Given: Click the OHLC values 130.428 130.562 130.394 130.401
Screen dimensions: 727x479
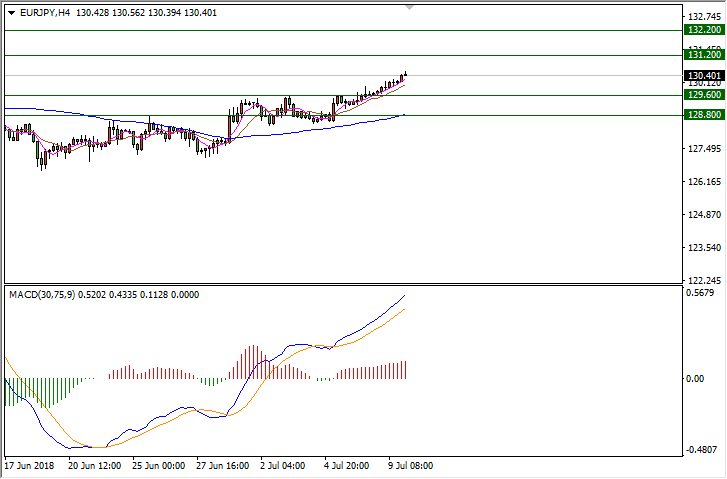Looking at the screenshot, I should [146, 13].
